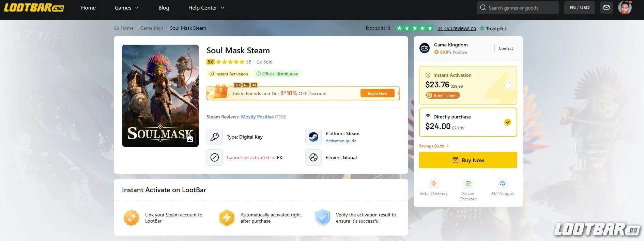
Task: Open the 44,493 reviews on Trustpilot link
Action: coord(457,28)
